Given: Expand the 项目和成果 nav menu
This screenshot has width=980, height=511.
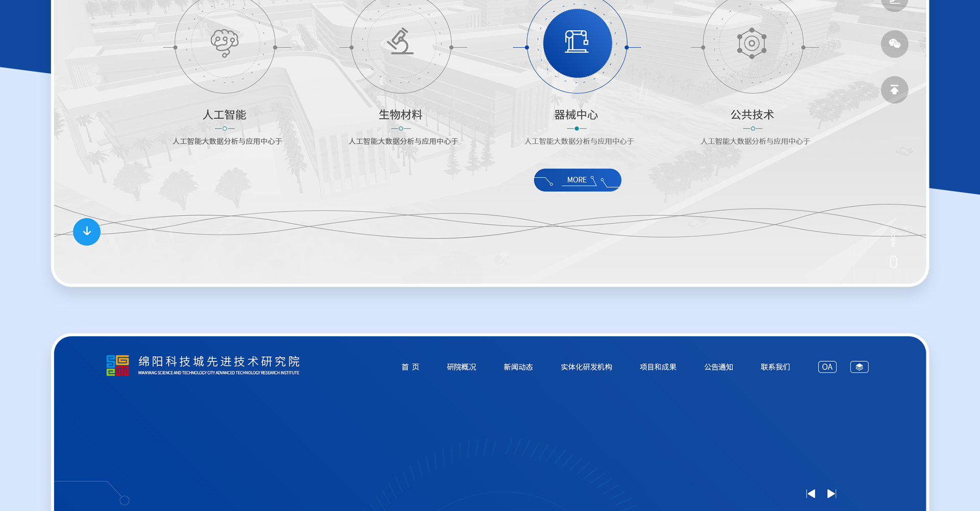Looking at the screenshot, I should [x=658, y=367].
